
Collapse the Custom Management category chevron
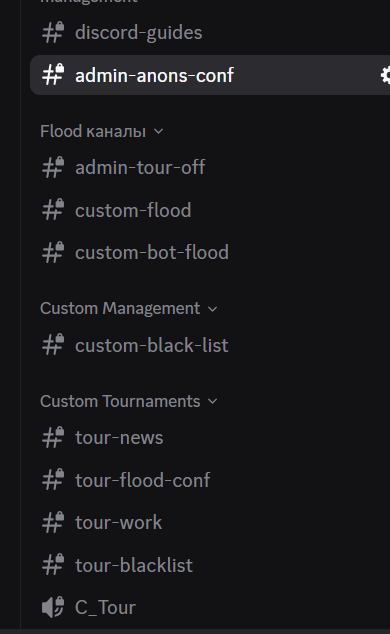click(x=213, y=309)
